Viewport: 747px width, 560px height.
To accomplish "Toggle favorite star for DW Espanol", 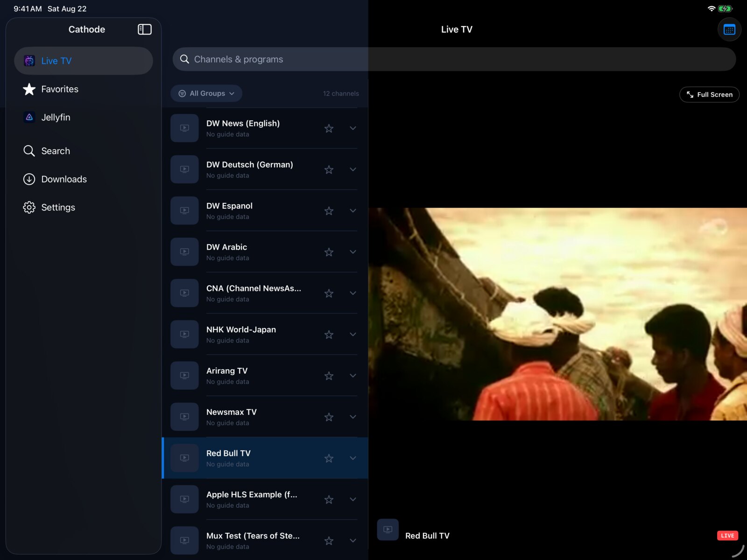I will tap(329, 211).
